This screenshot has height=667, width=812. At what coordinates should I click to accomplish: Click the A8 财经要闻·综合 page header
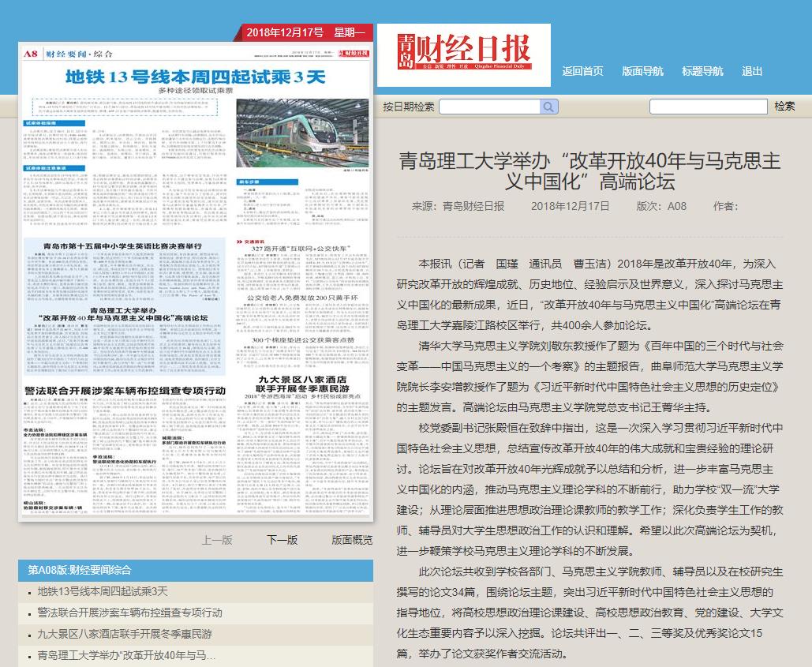tap(68, 54)
